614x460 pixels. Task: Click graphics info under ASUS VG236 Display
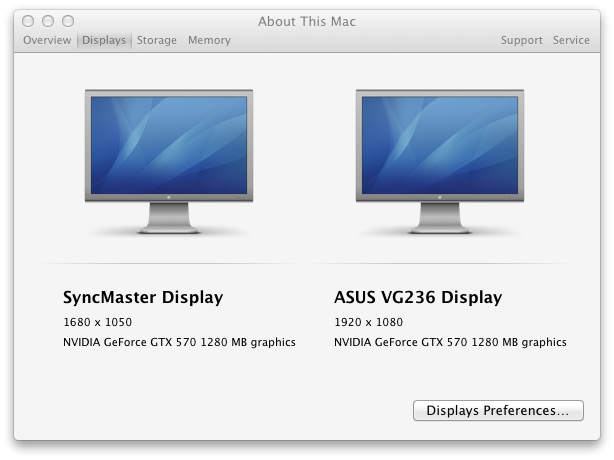tap(450, 342)
